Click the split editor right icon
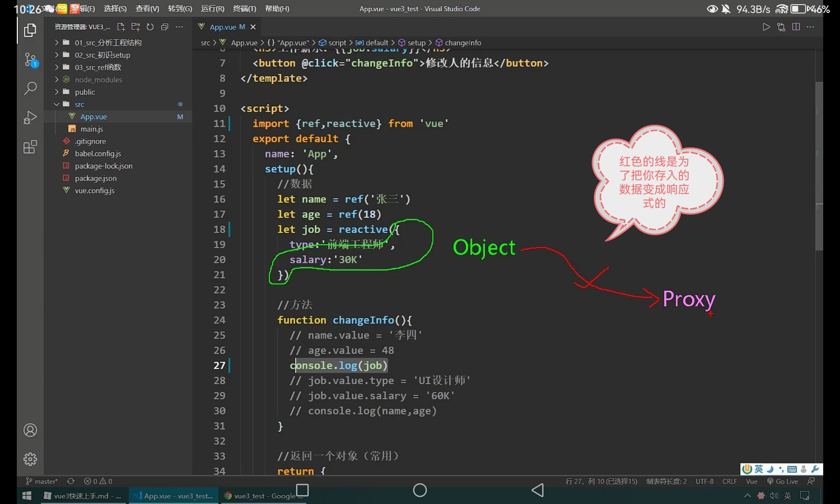The image size is (840, 504). tap(795, 27)
